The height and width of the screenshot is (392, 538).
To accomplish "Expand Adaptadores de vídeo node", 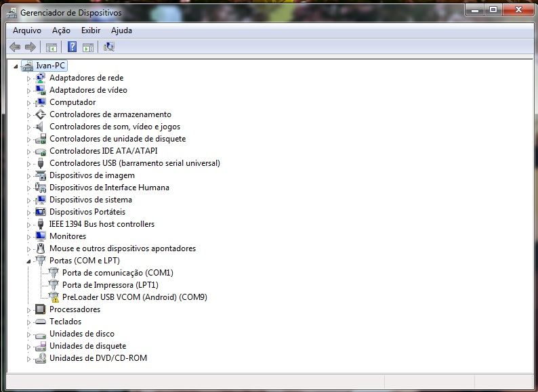I will [28, 91].
